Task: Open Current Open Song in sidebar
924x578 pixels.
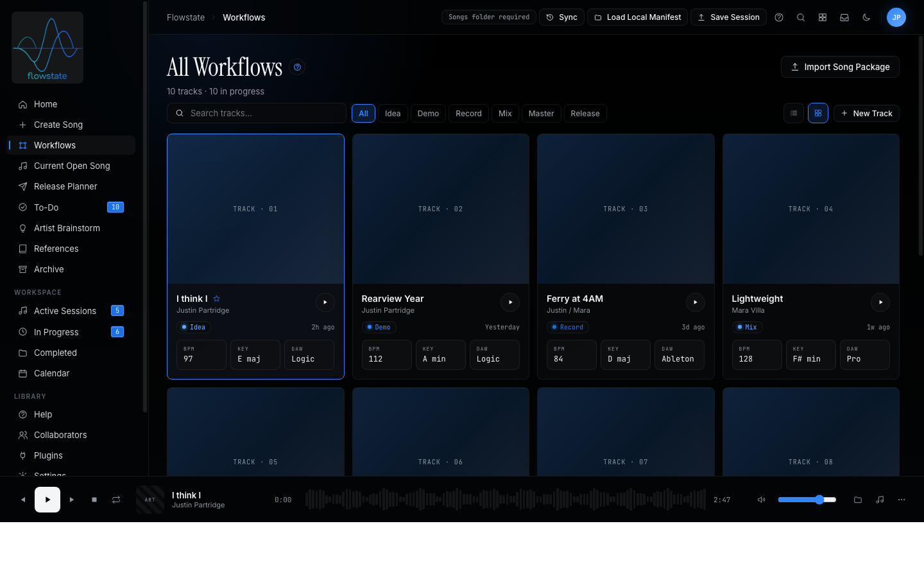Action: (x=71, y=166)
